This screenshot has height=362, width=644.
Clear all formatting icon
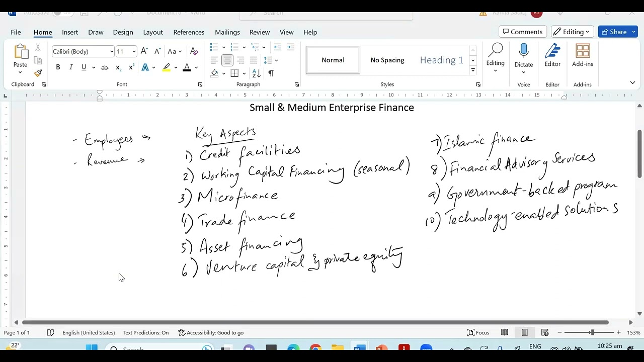pos(194,51)
